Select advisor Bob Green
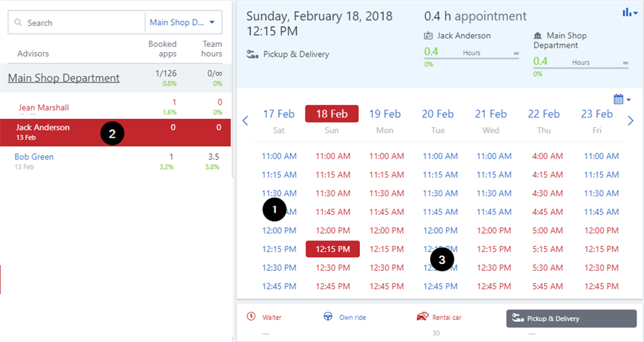 click(x=34, y=157)
